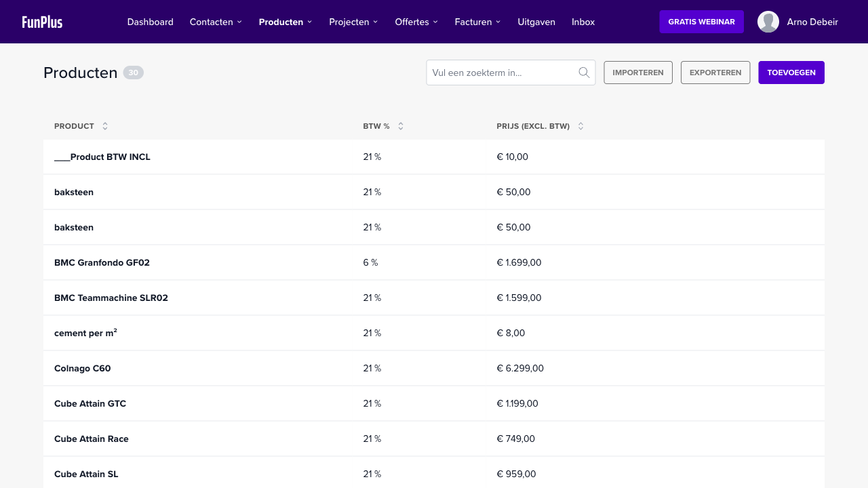Expand the Facturen dropdown menu
The image size is (868, 488).
(x=477, y=22)
